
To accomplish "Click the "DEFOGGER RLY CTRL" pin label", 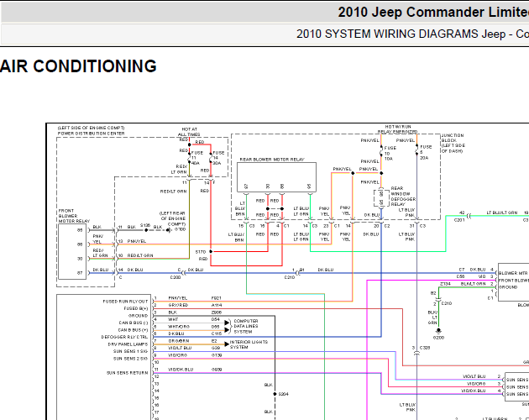I will 124,337.
